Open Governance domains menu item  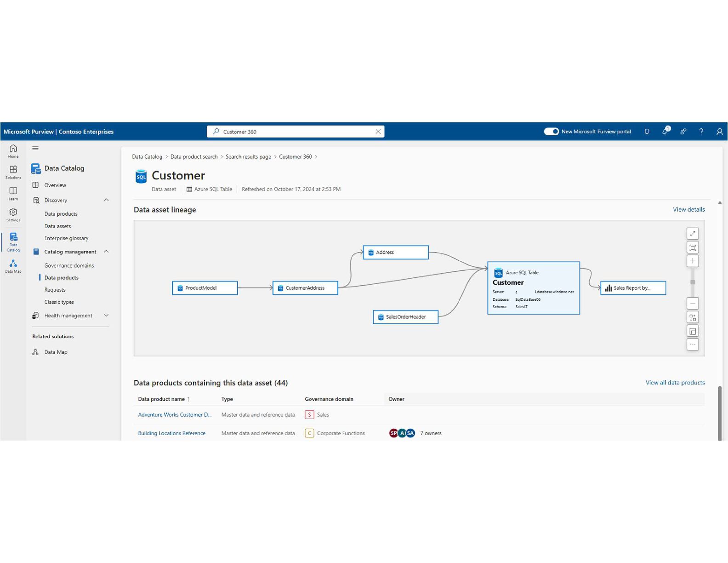69,265
